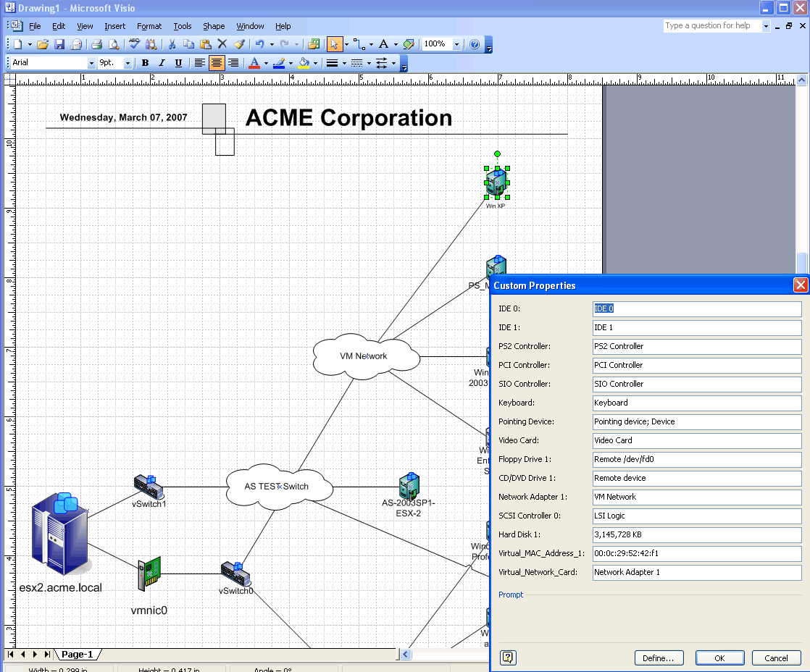The width and height of the screenshot is (810, 672).
Task: Select the vmnic0 network card shape
Action: [x=149, y=573]
